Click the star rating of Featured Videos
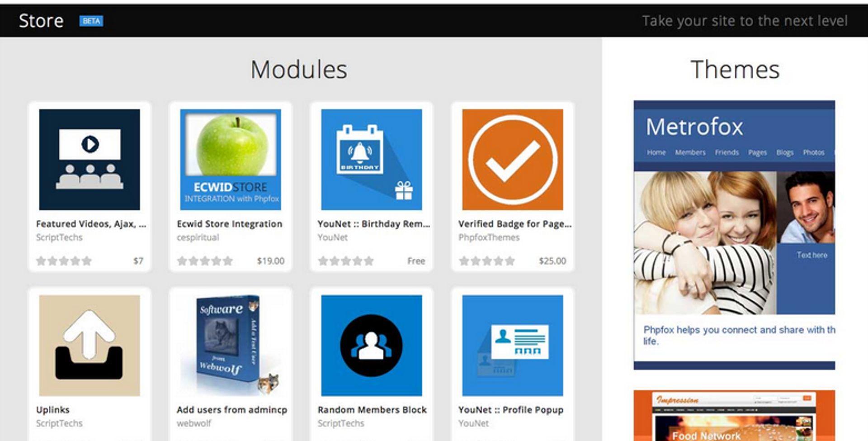 click(x=64, y=261)
